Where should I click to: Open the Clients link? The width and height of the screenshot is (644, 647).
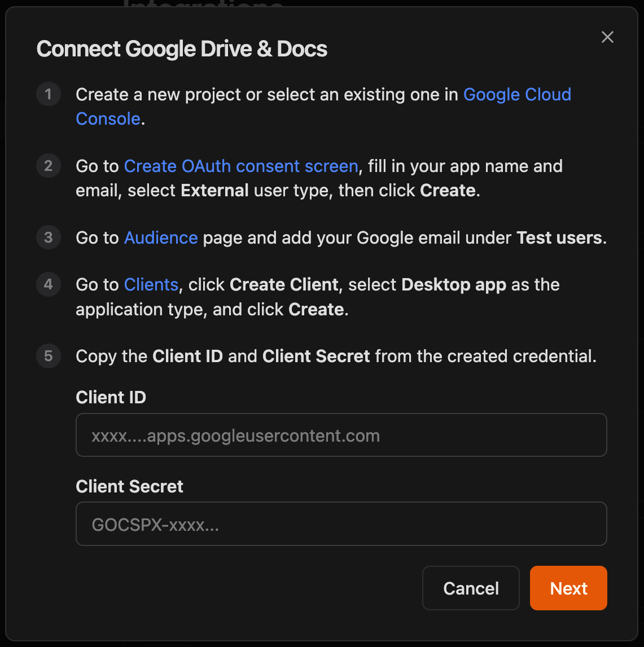(x=151, y=285)
